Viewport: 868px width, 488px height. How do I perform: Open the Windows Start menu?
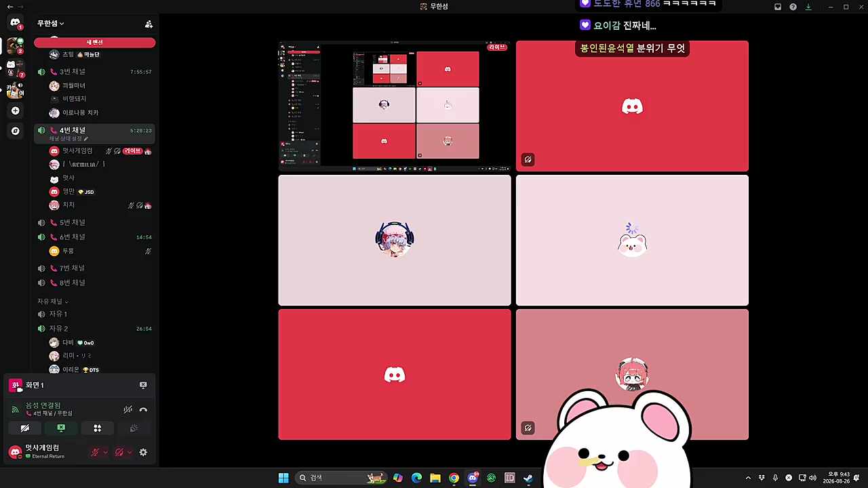pyautogui.click(x=283, y=478)
